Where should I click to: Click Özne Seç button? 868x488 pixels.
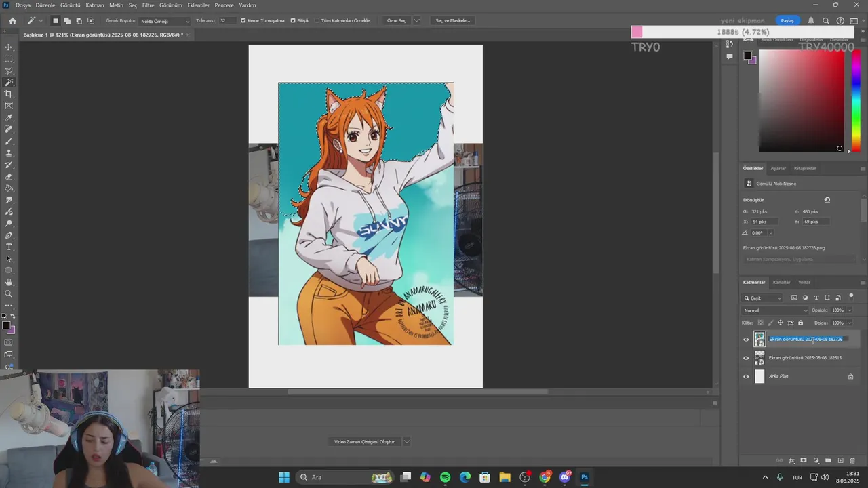coord(396,20)
